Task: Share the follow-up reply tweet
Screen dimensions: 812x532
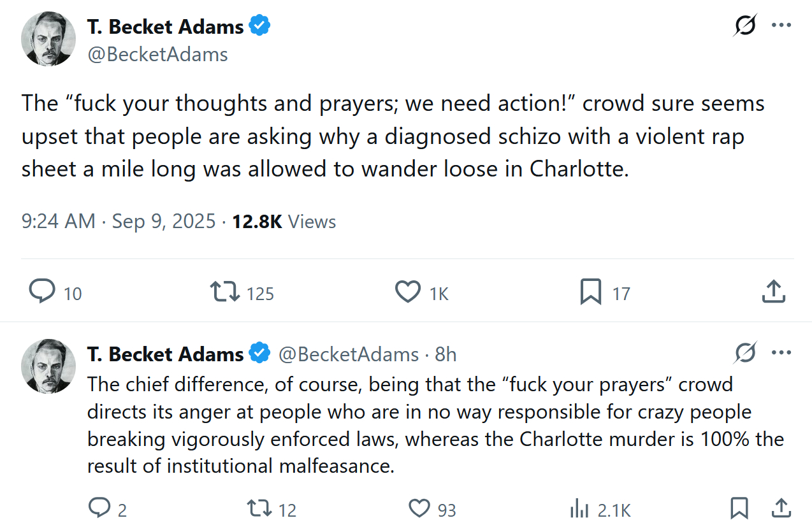Action: [780, 508]
